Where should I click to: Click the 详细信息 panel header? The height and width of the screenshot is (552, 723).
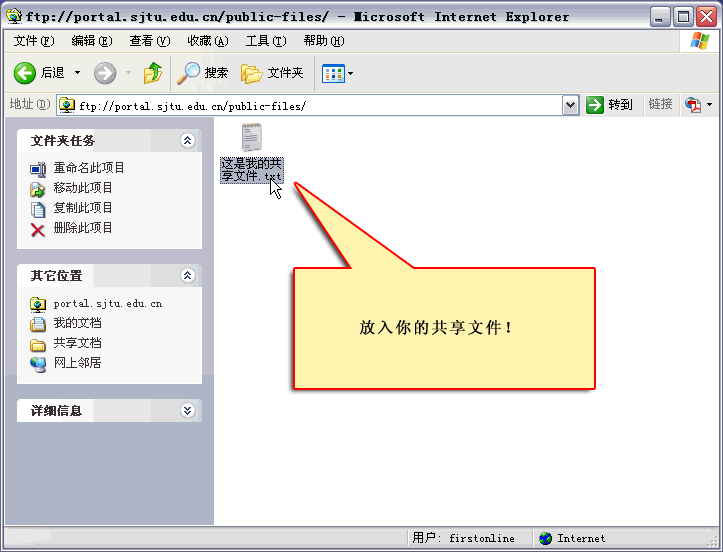(x=109, y=410)
